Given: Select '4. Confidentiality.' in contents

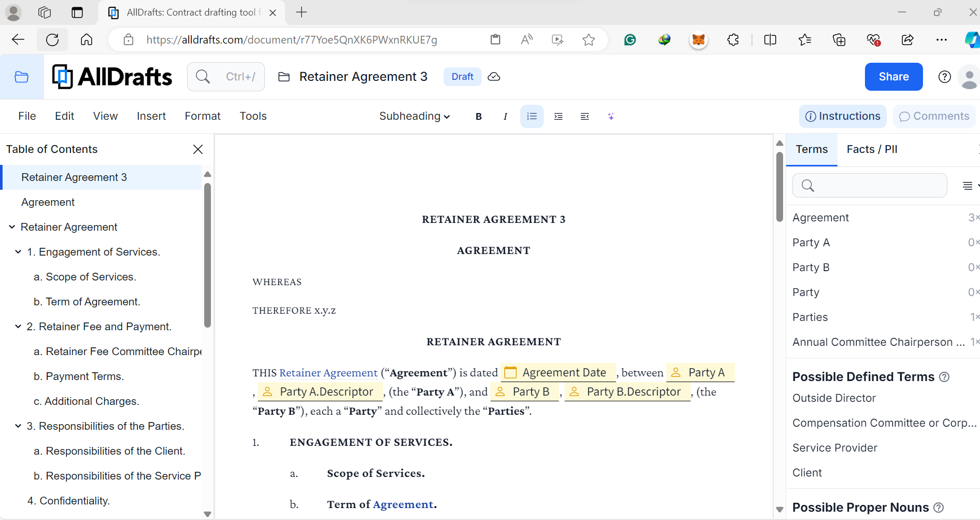Looking at the screenshot, I should tap(68, 501).
